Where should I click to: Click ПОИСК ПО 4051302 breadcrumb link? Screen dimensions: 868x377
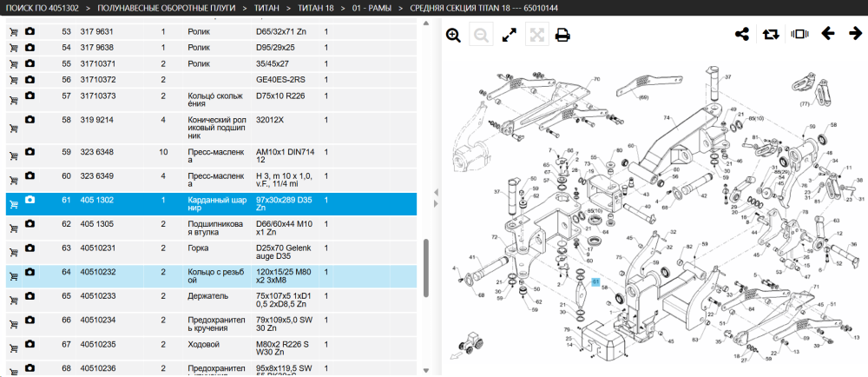tap(42, 9)
